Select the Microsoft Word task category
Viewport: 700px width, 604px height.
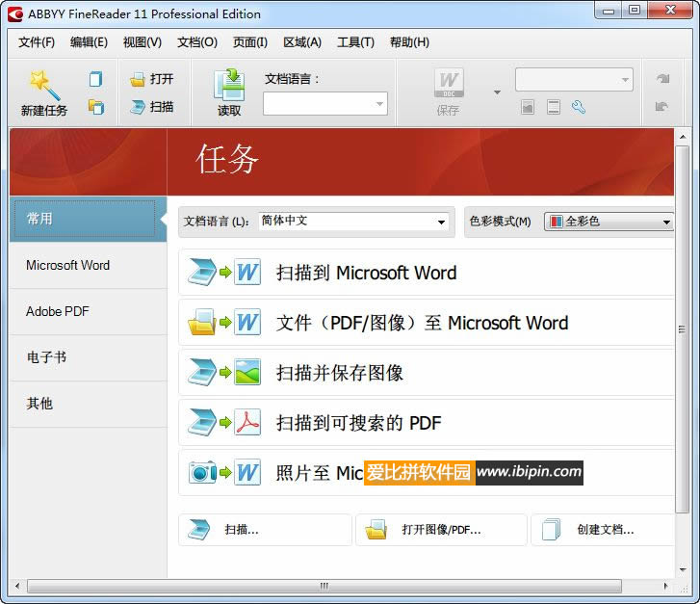(88, 265)
